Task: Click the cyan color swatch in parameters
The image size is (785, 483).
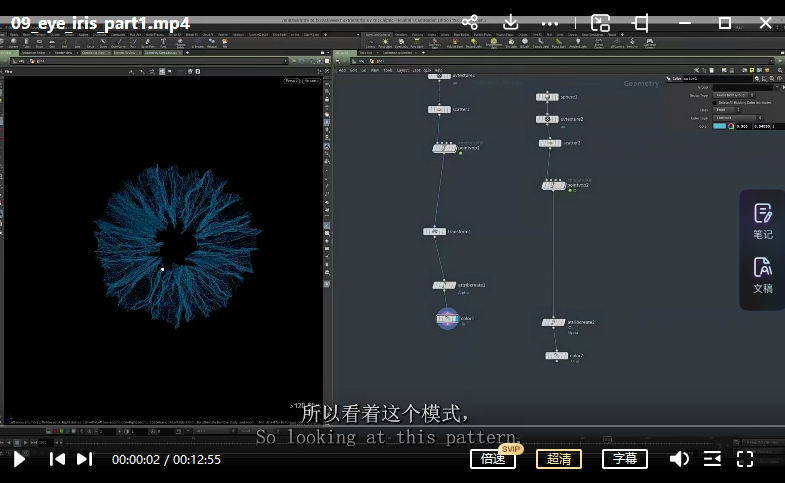Action: click(720, 126)
